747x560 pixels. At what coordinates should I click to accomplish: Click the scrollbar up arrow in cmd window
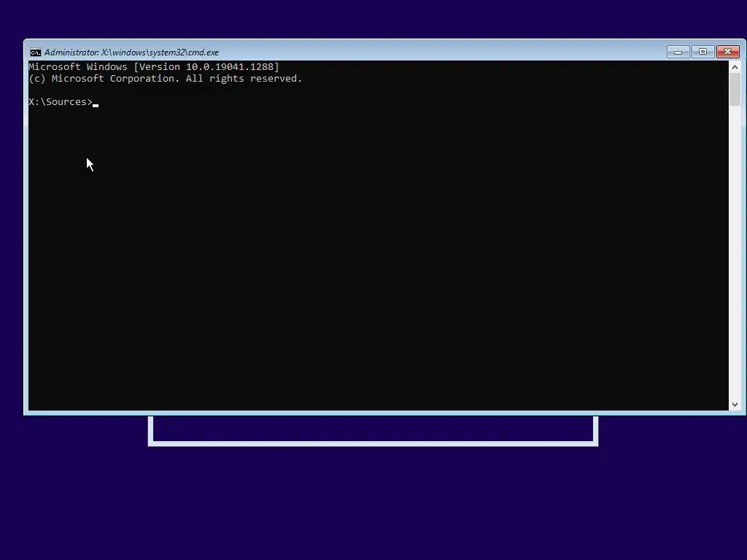pos(735,67)
